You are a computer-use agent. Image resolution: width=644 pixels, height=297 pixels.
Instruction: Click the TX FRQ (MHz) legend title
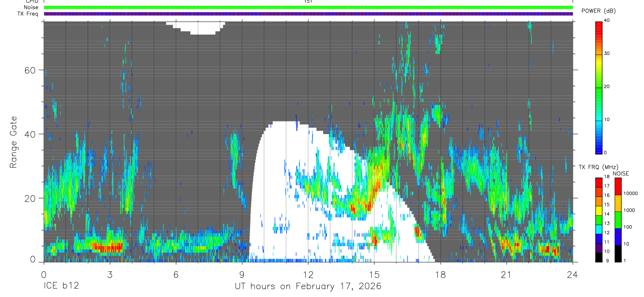(598, 167)
